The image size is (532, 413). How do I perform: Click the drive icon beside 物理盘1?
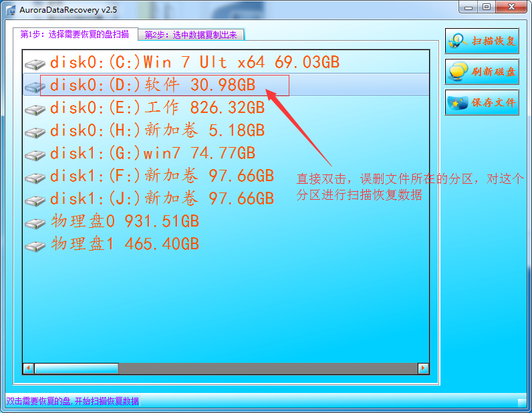pyautogui.click(x=35, y=246)
